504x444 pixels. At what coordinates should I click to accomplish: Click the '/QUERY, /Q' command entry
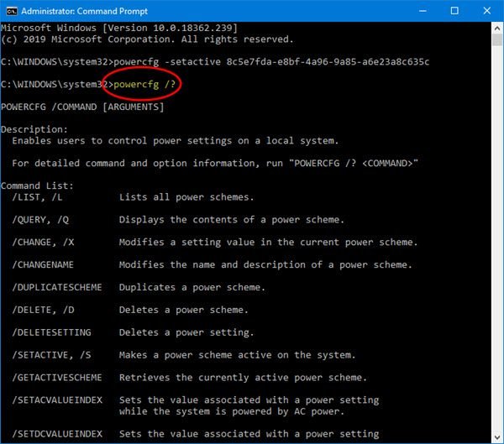pos(40,220)
